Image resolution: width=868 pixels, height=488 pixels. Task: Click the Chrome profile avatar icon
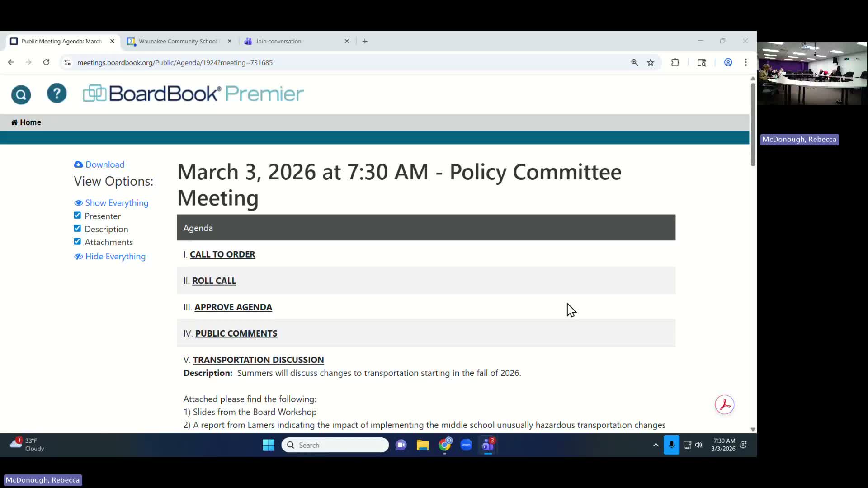[x=728, y=63]
